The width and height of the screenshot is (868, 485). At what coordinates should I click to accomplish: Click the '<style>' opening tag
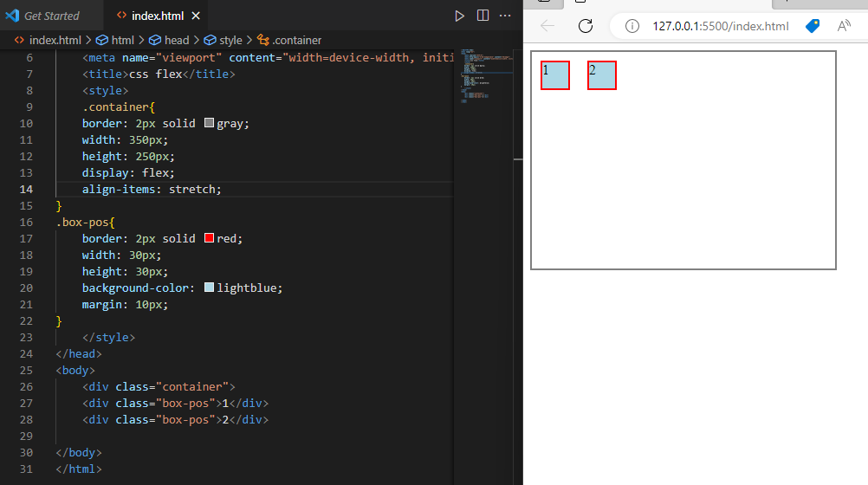click(x=105, y=90)
